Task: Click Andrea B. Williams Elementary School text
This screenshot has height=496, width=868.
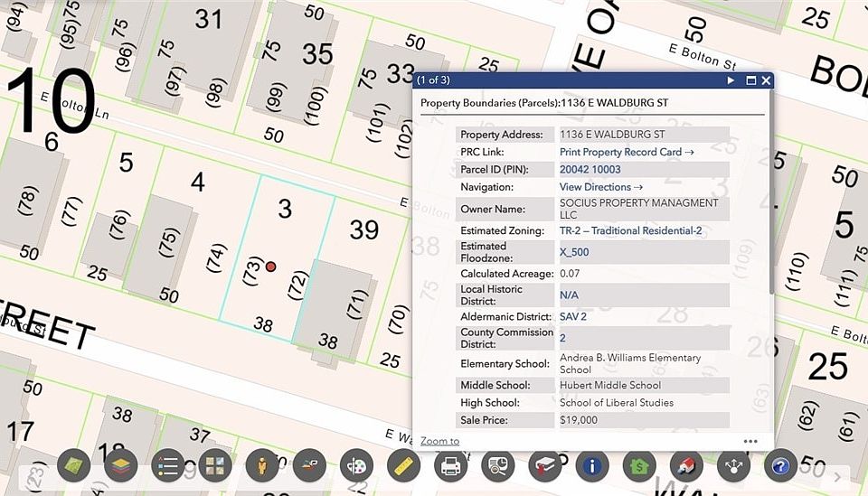Action: [630, 364]
